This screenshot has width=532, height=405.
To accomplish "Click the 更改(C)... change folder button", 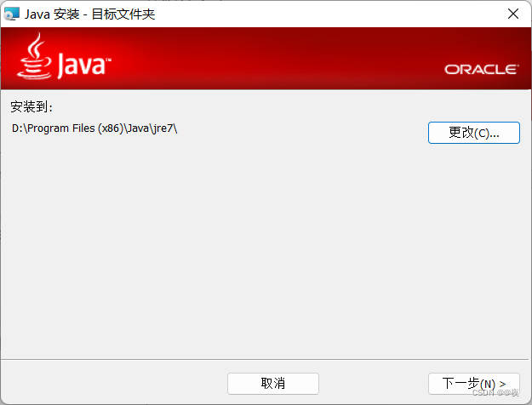I will [473, 133].
